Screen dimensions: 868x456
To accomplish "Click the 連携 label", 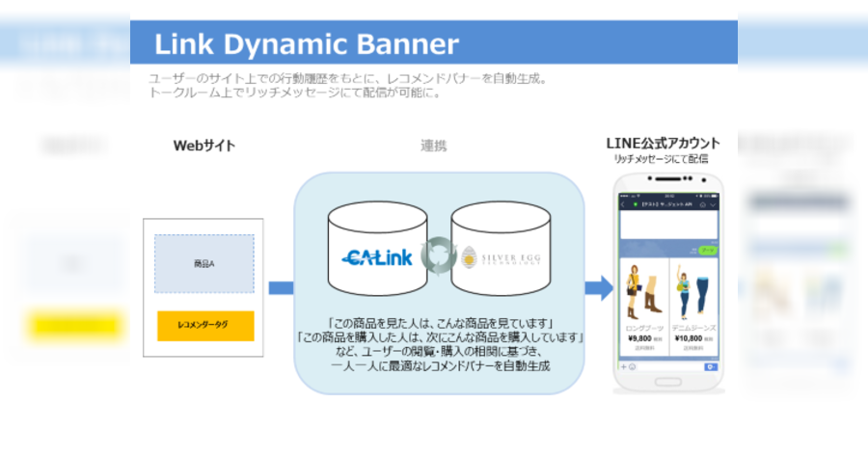I will [x=433, y=146].
